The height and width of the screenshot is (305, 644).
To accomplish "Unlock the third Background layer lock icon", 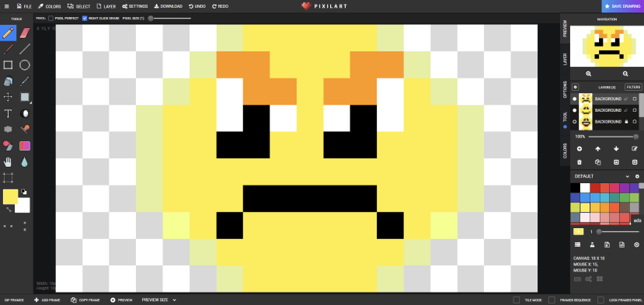I will (626, 122).
